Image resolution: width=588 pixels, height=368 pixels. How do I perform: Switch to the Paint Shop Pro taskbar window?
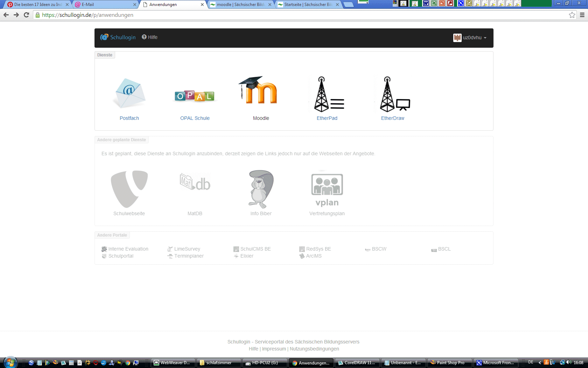449,363
